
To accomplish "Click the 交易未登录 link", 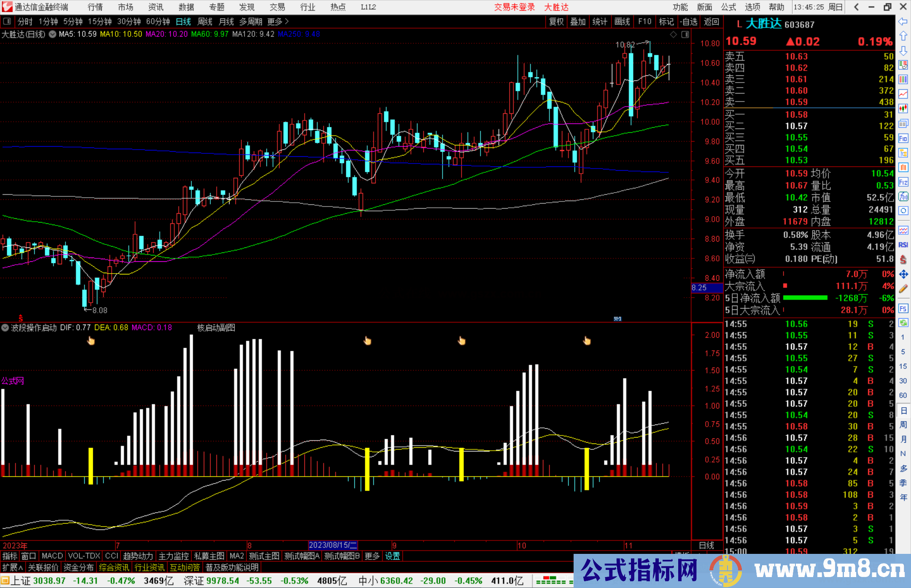I will point(515,7).
